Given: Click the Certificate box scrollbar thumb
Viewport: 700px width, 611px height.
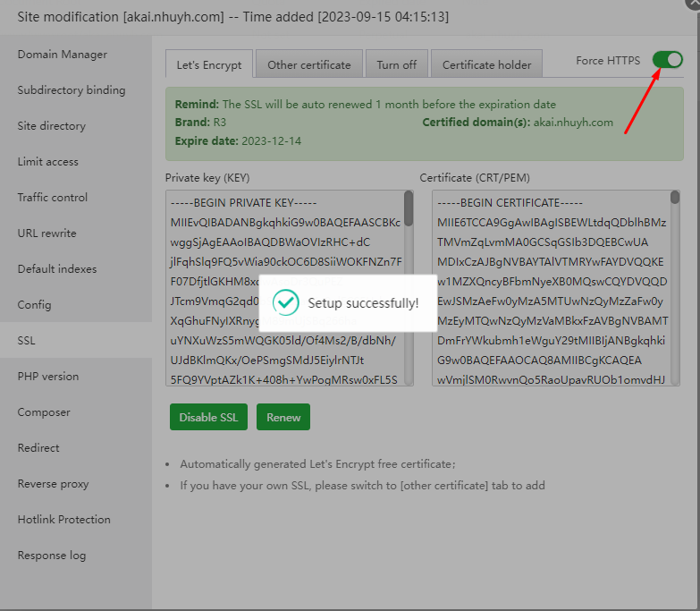Looking at the screenshot, I should click(x=675, y=198).
